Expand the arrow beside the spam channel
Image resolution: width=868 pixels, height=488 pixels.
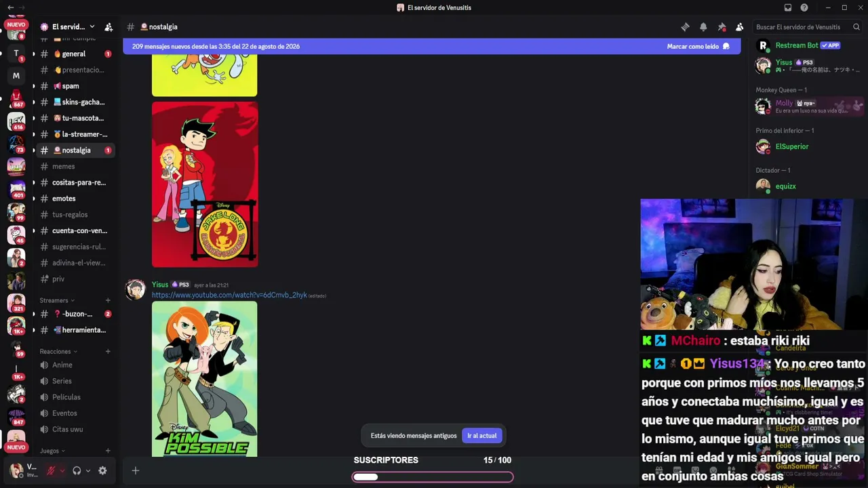click(x=33, y=86)
